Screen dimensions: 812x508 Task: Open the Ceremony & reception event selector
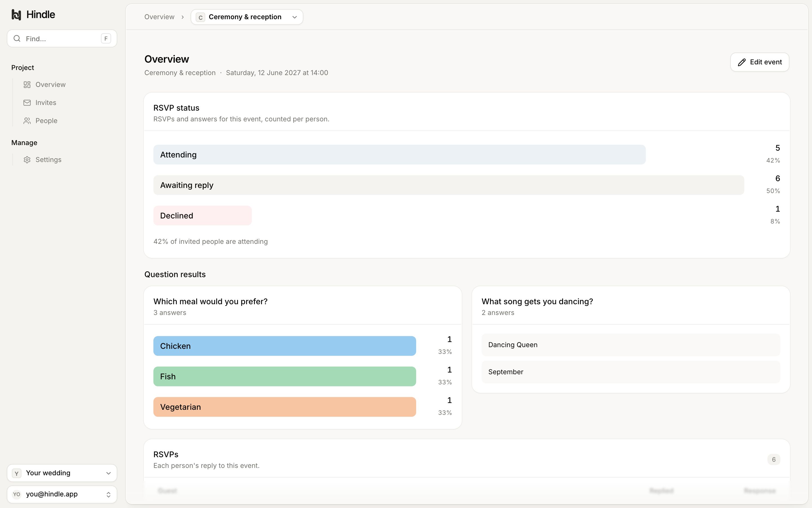(x=247, y=17)
